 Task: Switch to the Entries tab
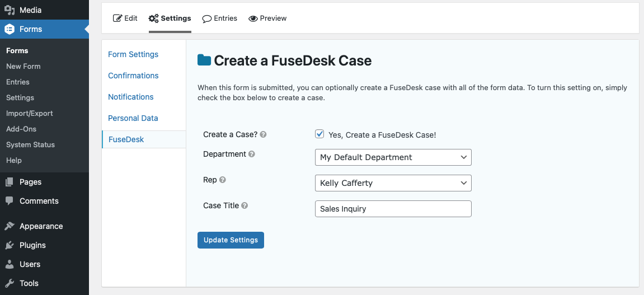(220, 18)
